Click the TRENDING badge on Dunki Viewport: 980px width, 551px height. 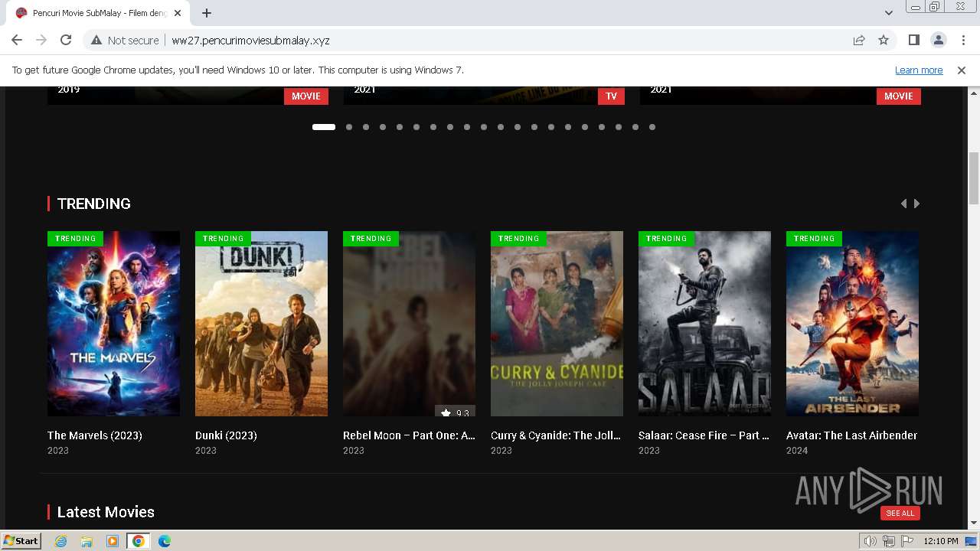[223, 238]
